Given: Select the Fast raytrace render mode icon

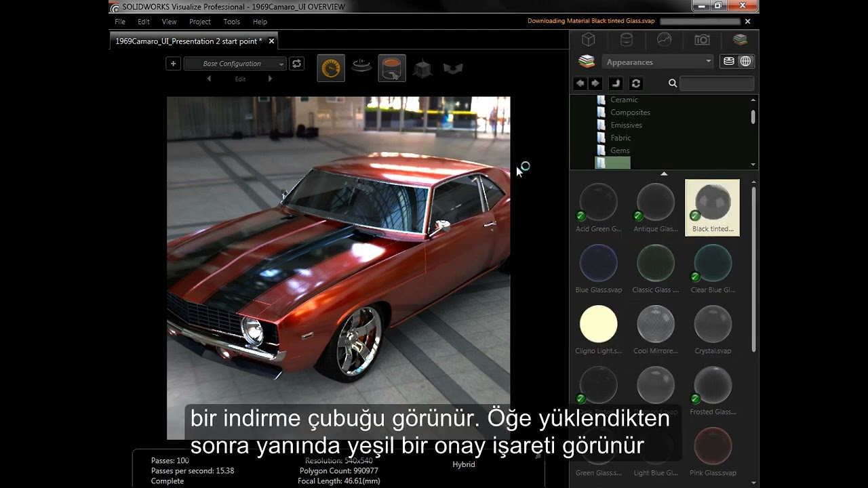Looking at the screenshot, I should [x=331, y=68].
